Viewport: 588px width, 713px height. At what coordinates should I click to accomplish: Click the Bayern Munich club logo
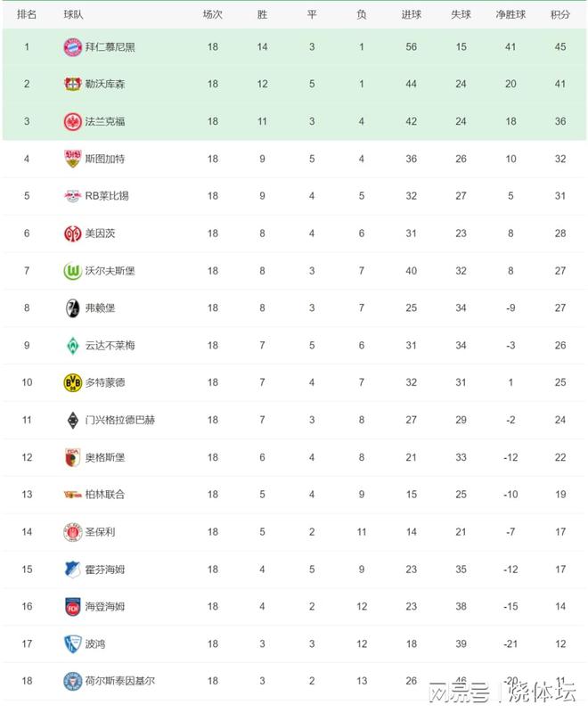(72, 47)
